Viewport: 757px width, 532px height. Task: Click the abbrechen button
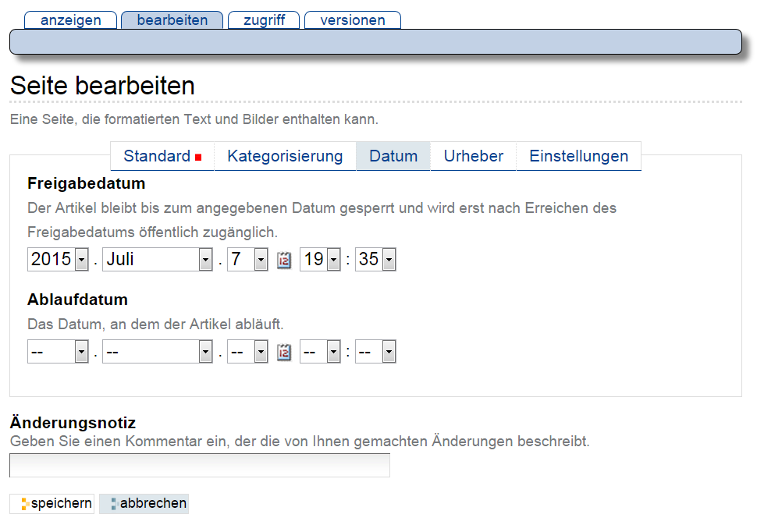pos(144,503)
